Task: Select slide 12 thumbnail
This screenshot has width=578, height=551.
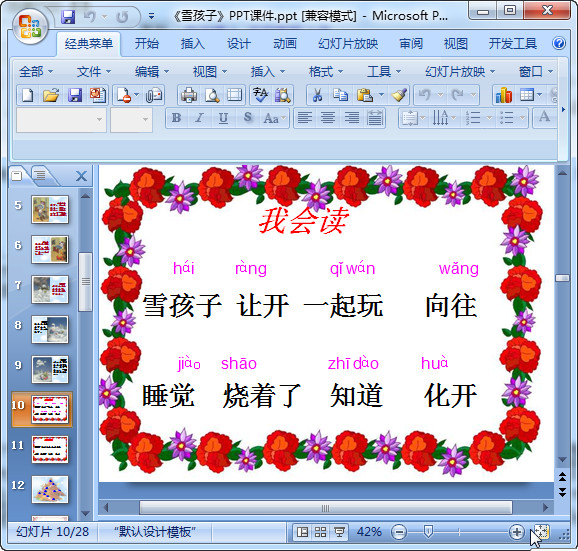Action: tap(50, 489)
